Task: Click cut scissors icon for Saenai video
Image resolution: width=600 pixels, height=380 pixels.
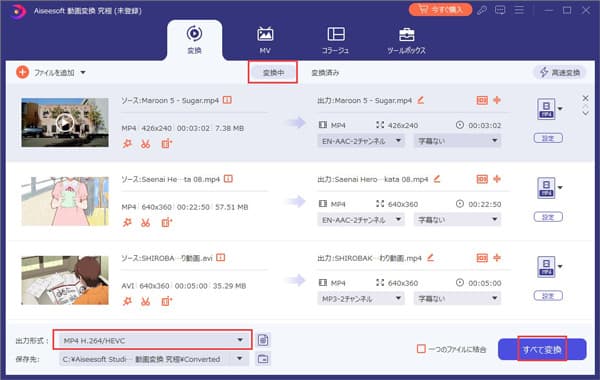Action: coord(145,222)
